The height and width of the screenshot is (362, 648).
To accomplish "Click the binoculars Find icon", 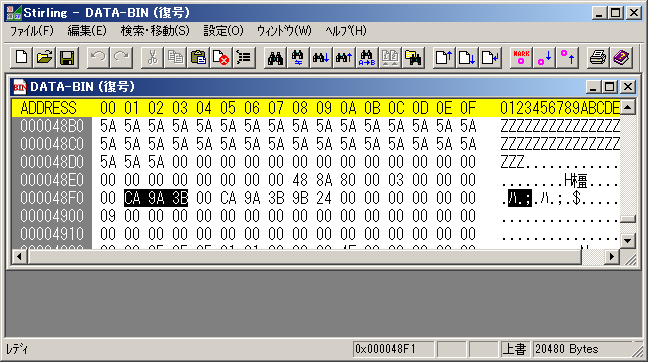I will coord(275,57).
